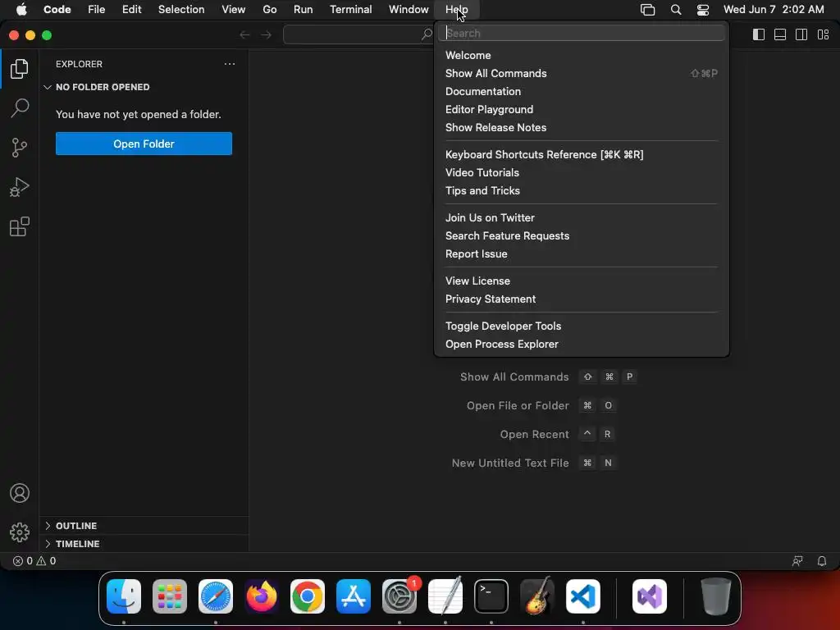This screenshot has width=840, height=630.
Task: Open the Explorer view in activity bar
Action: (x=20, y=69)
